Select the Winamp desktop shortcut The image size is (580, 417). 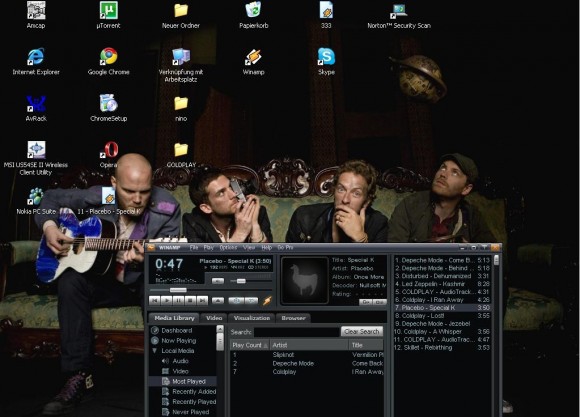tap(253, 61)
